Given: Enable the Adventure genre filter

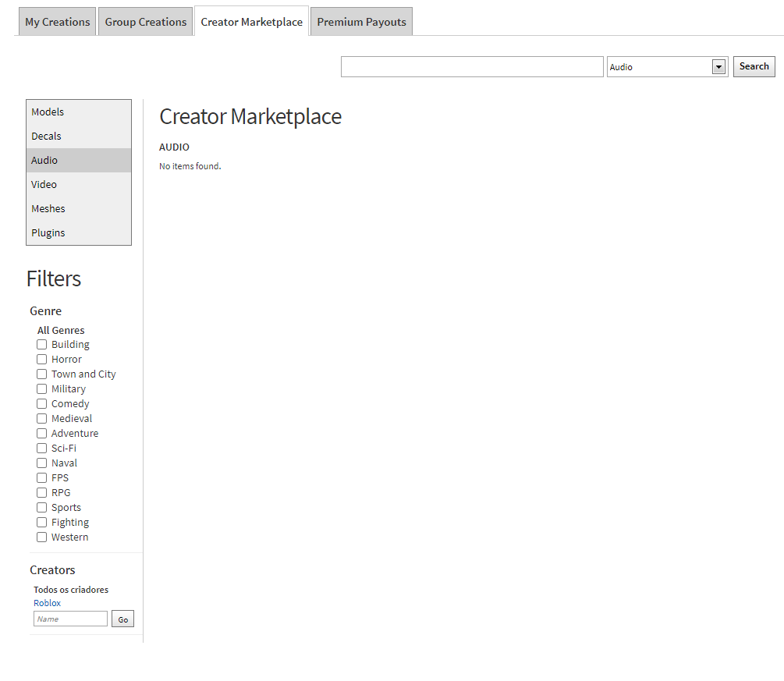Looking at the screenshot, I should pos(41,433).
